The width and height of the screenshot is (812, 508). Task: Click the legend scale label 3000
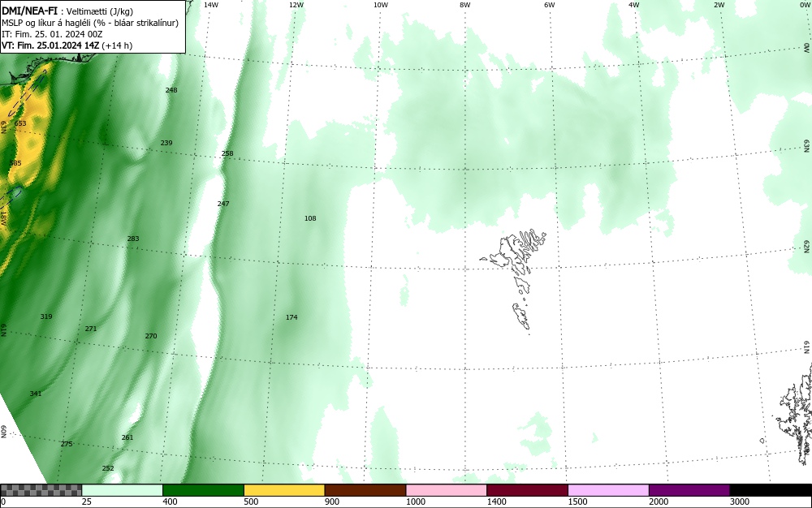[740, 502]
